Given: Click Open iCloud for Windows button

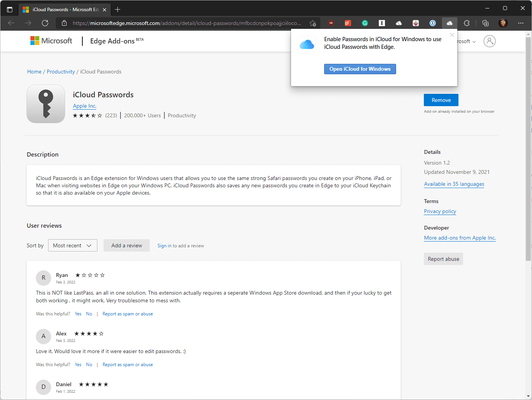Looking at the screenshot, I should point(360,69).
